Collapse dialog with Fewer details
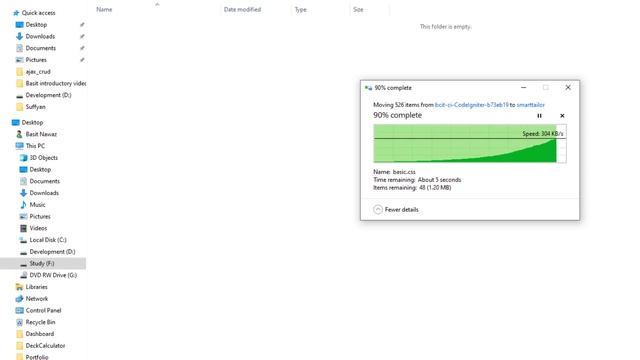 [396, 210]
